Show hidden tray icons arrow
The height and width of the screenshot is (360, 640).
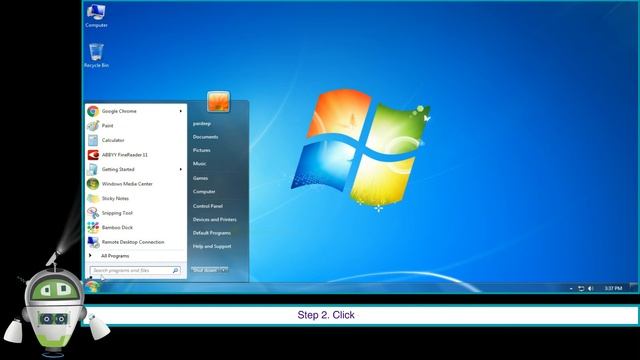571,289
